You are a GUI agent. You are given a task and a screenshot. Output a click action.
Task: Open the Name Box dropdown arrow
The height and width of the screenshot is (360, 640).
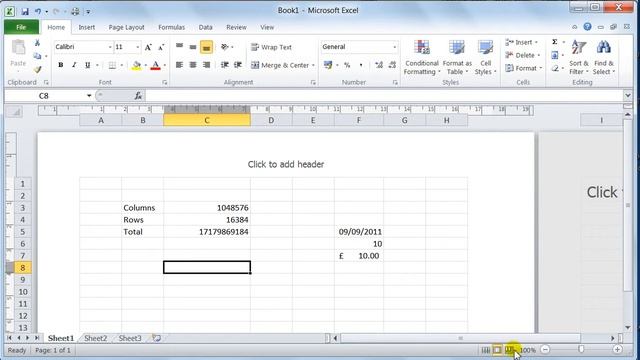(89, 96)
